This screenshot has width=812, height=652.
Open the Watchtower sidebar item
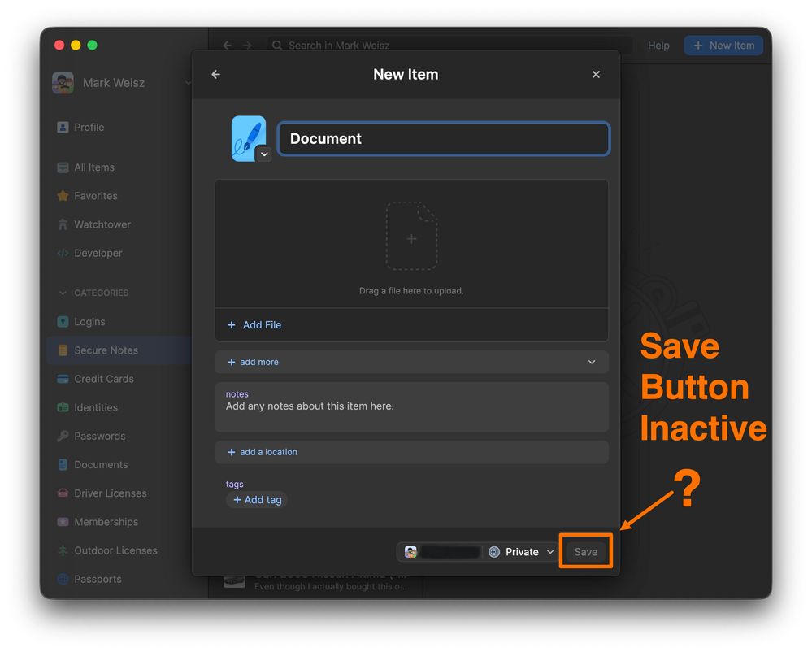click(102, 224)
